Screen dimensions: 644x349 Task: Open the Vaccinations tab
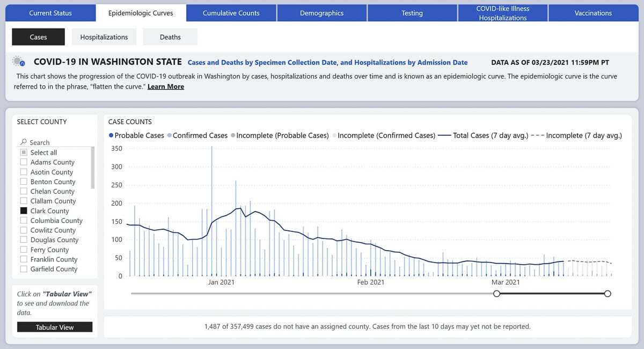point(593,13)
